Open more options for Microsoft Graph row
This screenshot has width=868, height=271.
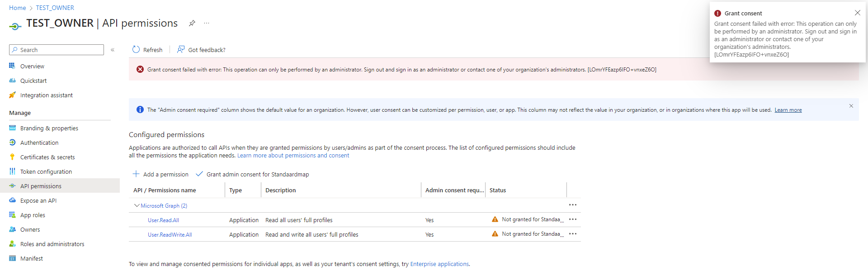pos(573,205)
